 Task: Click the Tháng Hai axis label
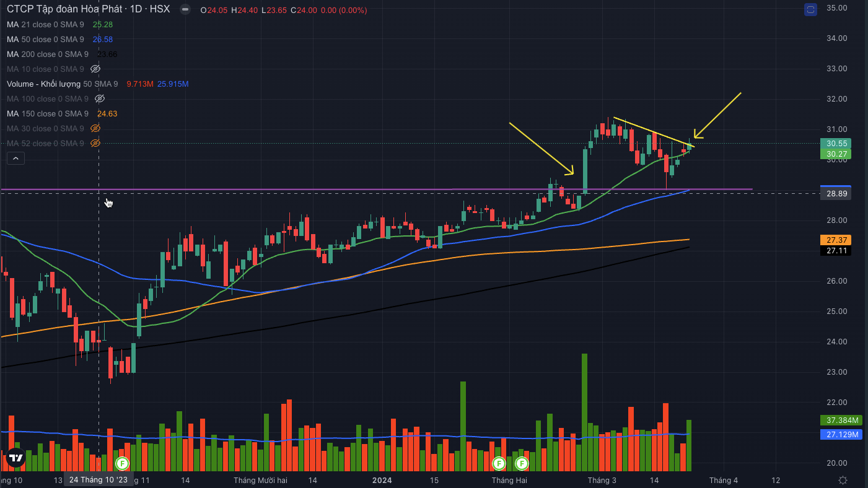click(509, 480)
